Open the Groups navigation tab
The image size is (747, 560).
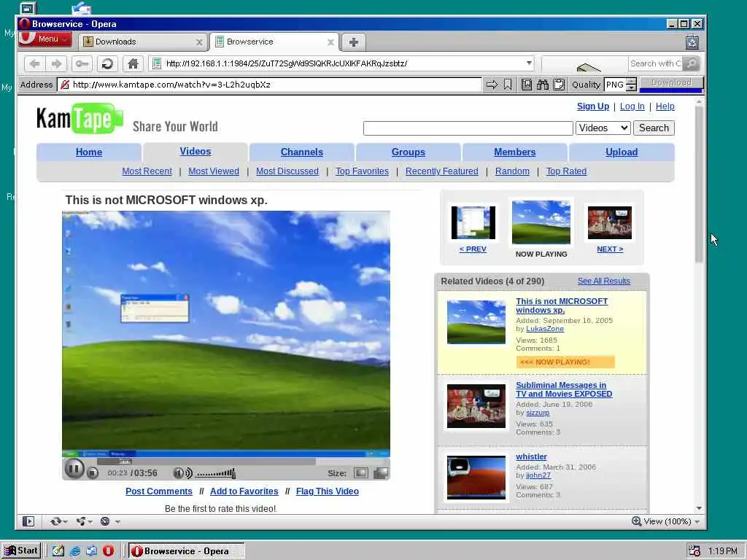409,152
